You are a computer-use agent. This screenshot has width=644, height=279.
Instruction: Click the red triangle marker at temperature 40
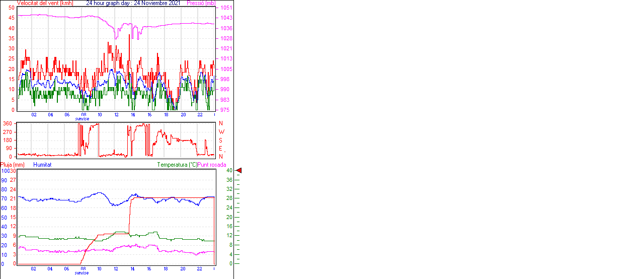pos(239,171)
